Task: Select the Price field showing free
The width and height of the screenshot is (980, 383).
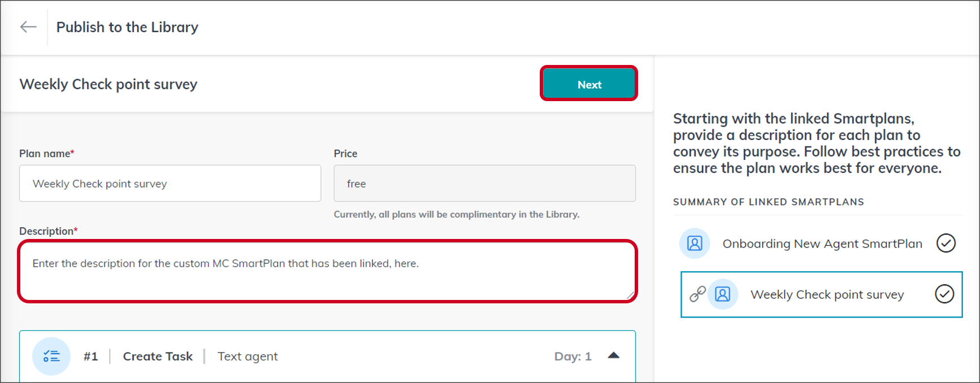Action: [x=484, y=184]
